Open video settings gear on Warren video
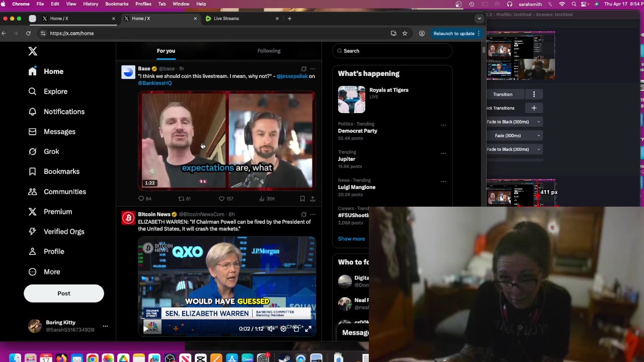This screenshot has width=644, height=362. click(x=283, y=328)
